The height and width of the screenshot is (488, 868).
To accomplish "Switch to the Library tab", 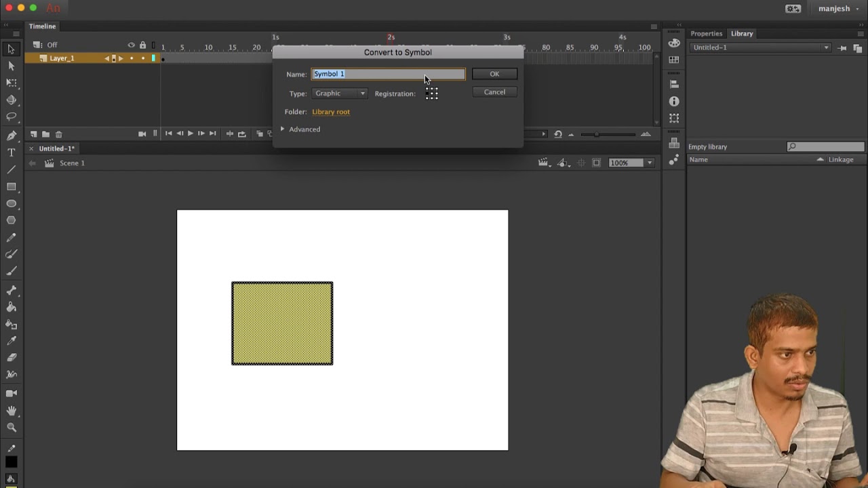I will (x=742, y=34).
